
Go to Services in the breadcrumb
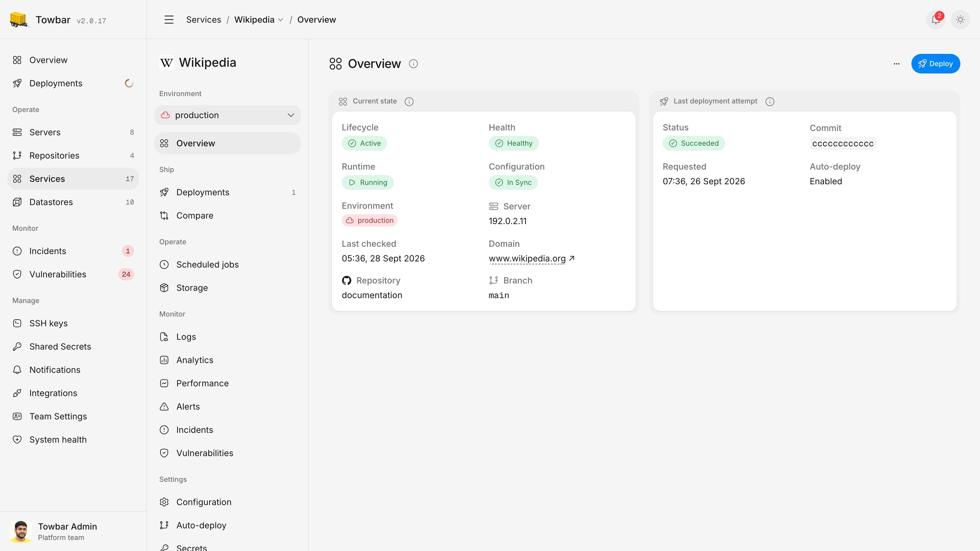[204, 20]
